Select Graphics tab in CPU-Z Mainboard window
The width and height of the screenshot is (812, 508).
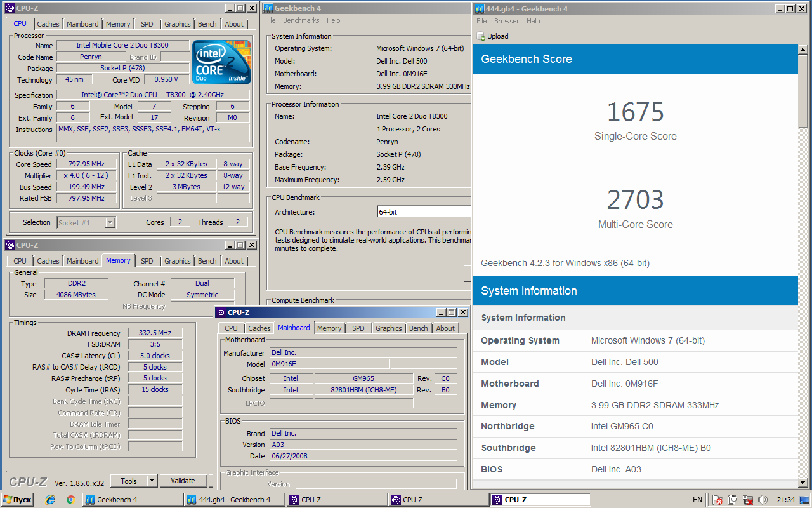tap(389, 328)
